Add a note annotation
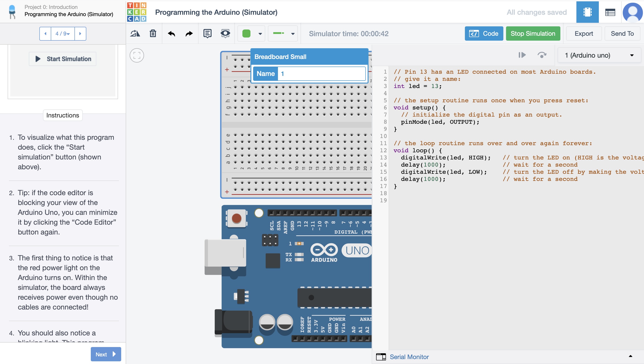Screen dimensions: 644x364 (207, 33)
